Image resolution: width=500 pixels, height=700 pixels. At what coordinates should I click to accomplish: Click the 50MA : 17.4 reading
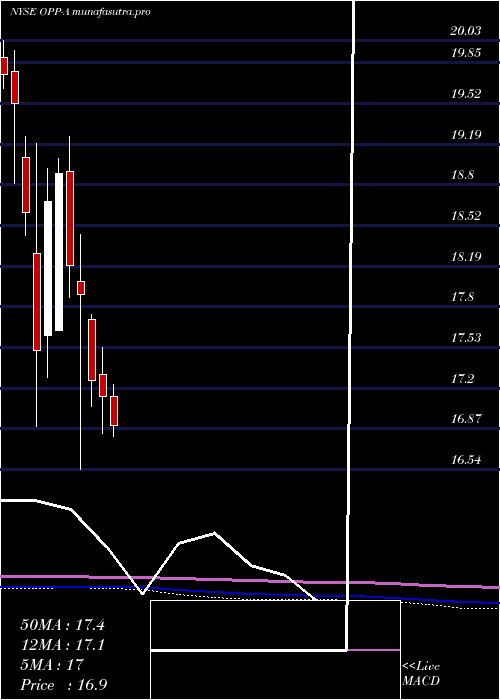click(x=62, y=625)
